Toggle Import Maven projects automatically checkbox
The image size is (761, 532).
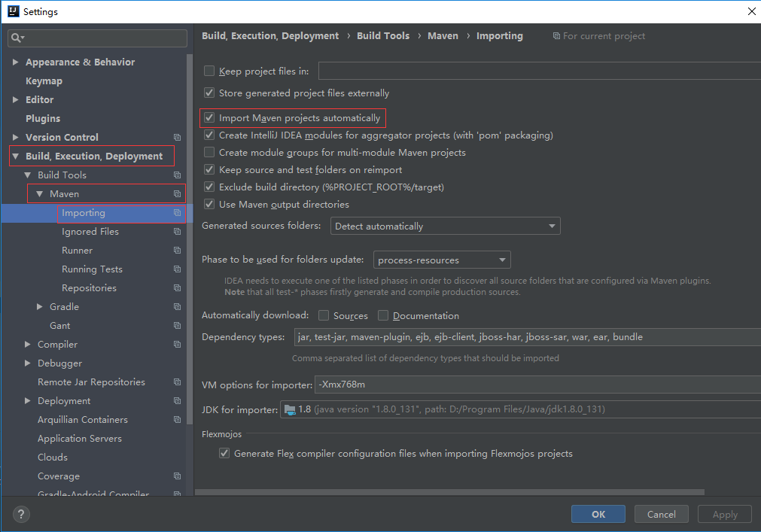pos(209,118)
